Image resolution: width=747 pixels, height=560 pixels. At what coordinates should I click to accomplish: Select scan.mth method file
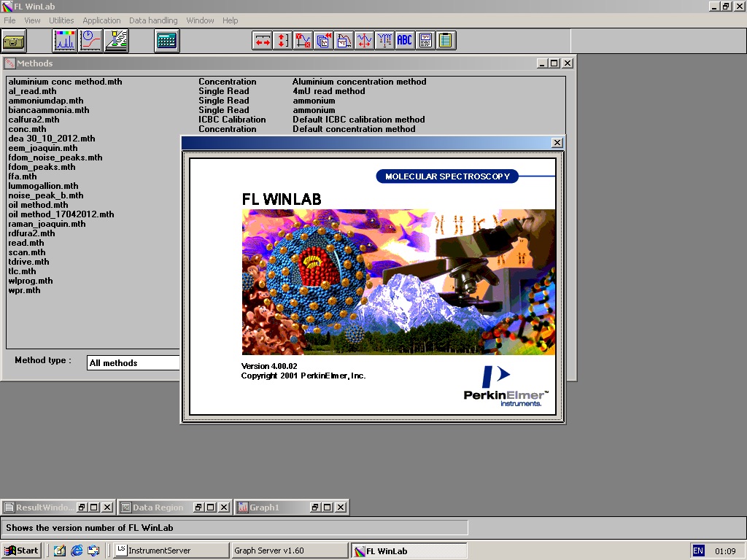click(x=27, y=252)
